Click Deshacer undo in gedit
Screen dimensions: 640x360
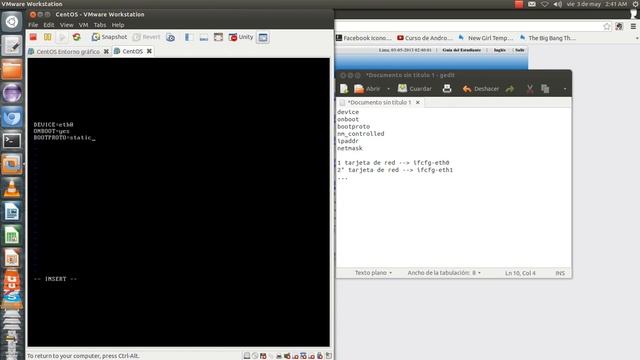pos(481,89)
